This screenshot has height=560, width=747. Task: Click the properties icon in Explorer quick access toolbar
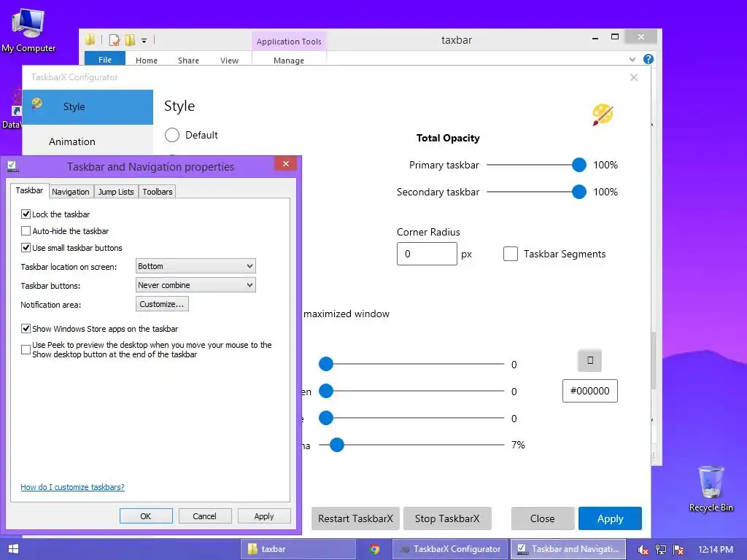click(x=115, y=40)
